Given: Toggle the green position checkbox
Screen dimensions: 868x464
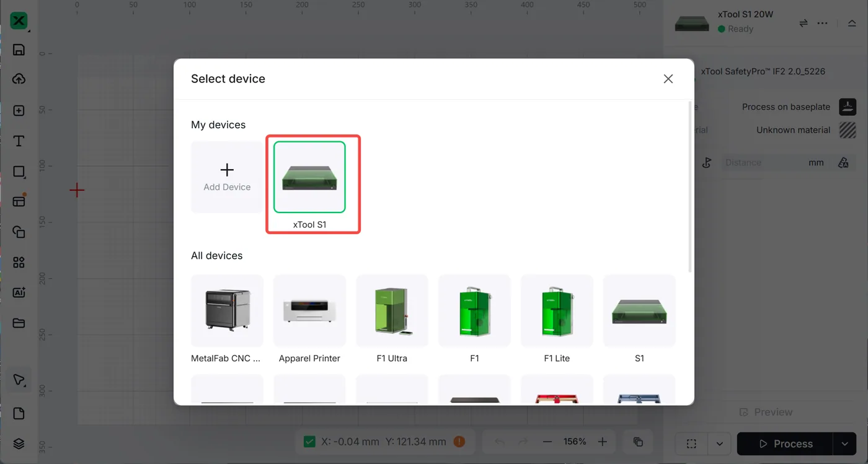Looking at the screenshot, I should click(x=309, y=442).
